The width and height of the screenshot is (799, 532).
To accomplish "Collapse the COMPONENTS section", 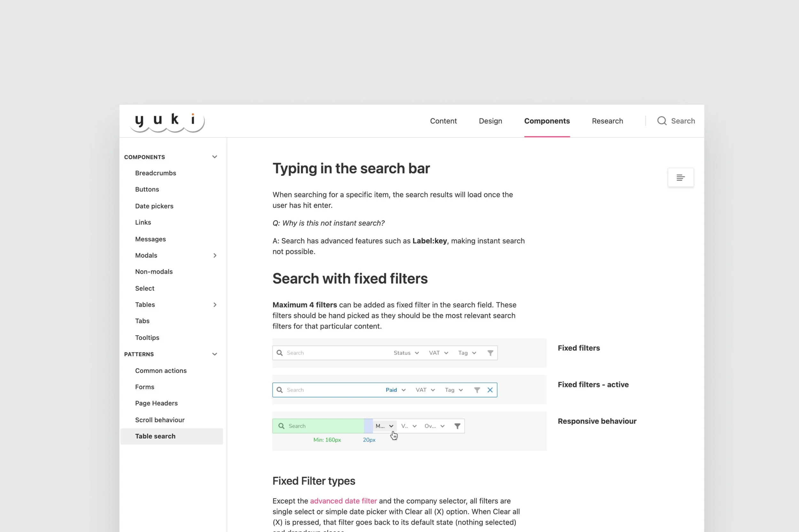I will 214,157.
